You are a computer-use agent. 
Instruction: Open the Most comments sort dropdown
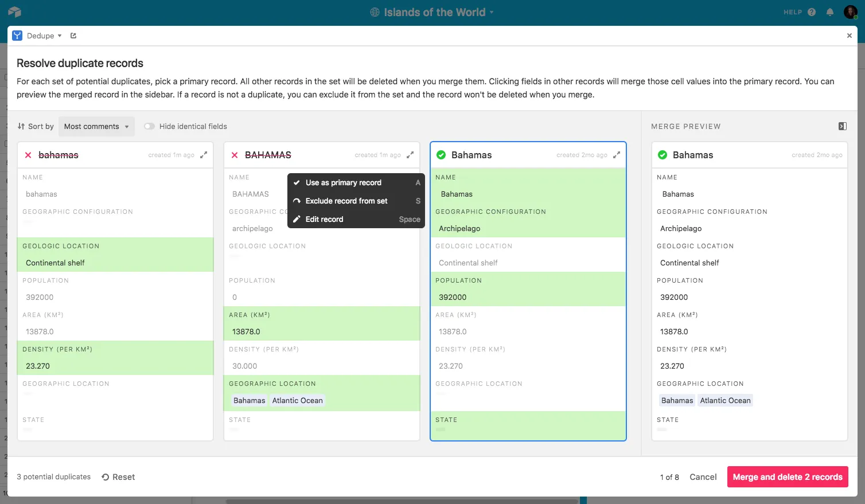[x=96, y=126]
